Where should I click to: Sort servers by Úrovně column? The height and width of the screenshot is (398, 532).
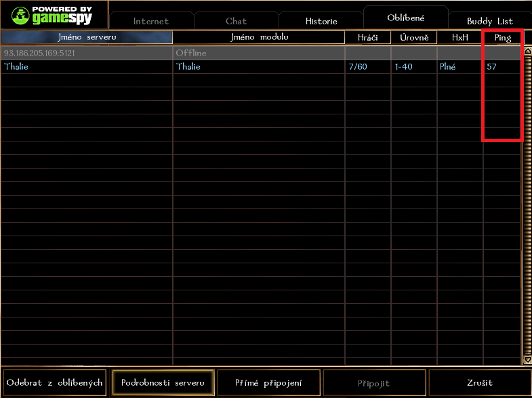pos(414,37)
